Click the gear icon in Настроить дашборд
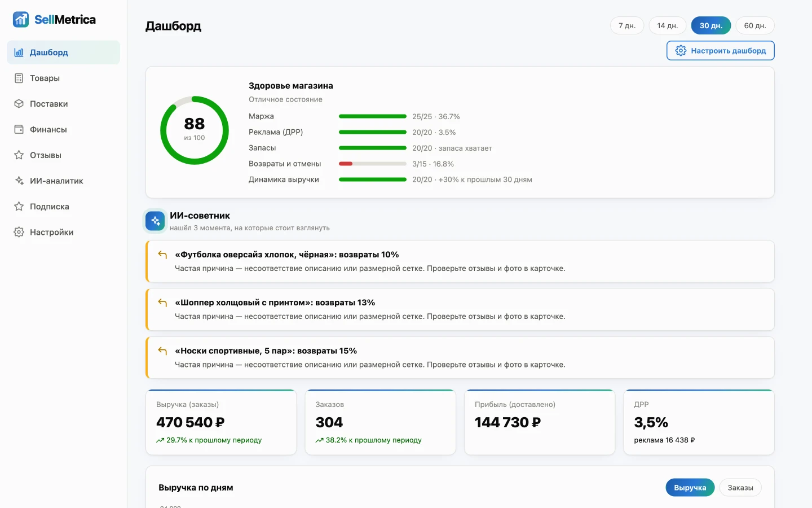Viewport: 812px width, 508px height. (681, 51)
